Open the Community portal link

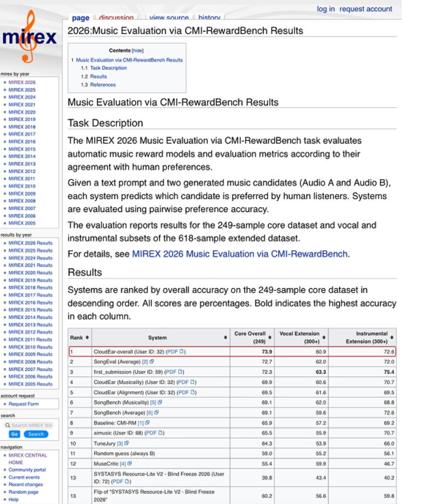point(27,469)
